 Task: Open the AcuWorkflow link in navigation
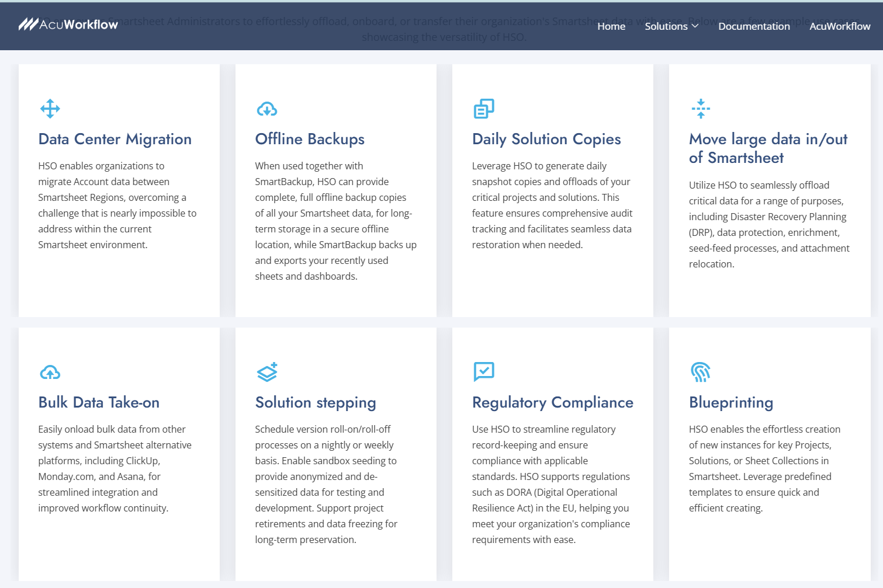point(840,26)
